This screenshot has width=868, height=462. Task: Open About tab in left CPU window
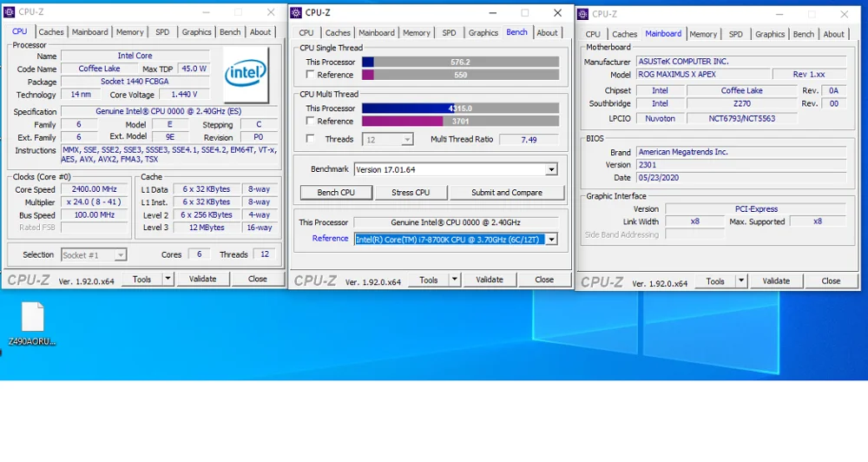tap(260, 32)
